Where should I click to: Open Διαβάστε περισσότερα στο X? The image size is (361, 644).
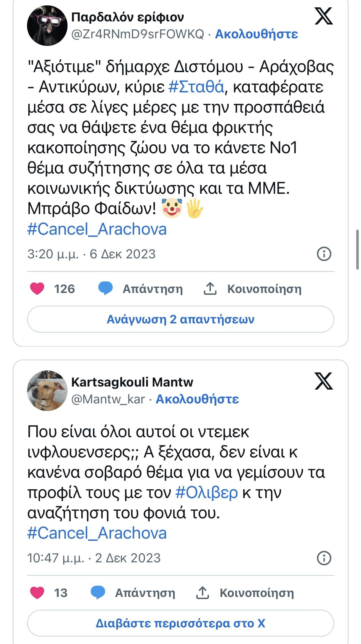tap(180, 623)
